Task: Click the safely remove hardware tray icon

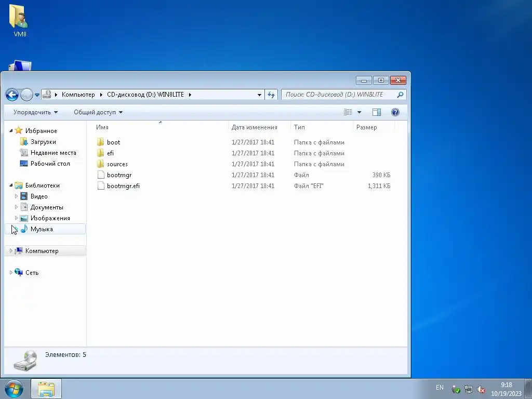Action: (456, 389)
